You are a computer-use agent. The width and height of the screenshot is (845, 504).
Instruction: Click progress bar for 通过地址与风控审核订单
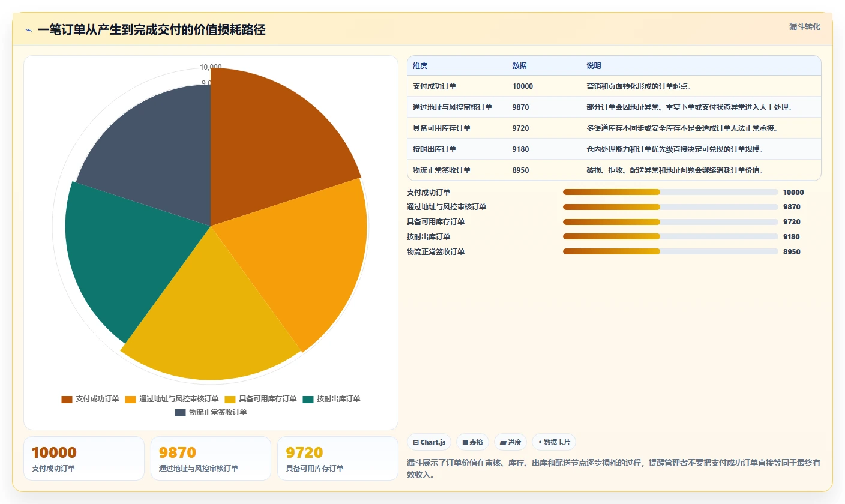[x=670, y=207]
